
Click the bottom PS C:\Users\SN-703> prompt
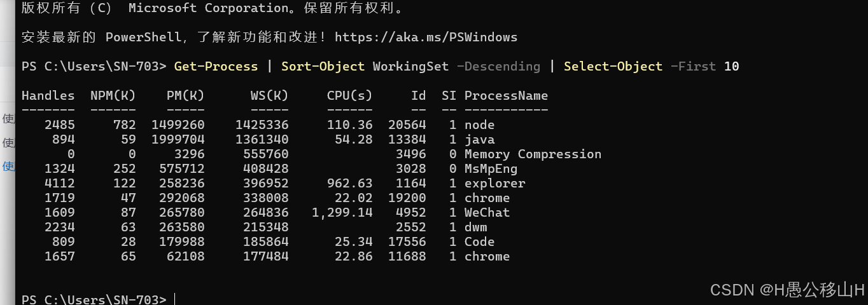94,299
